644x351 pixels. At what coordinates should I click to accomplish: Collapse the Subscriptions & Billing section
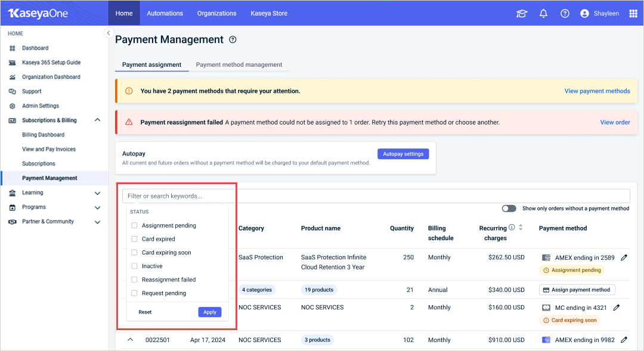coord(97,120)
